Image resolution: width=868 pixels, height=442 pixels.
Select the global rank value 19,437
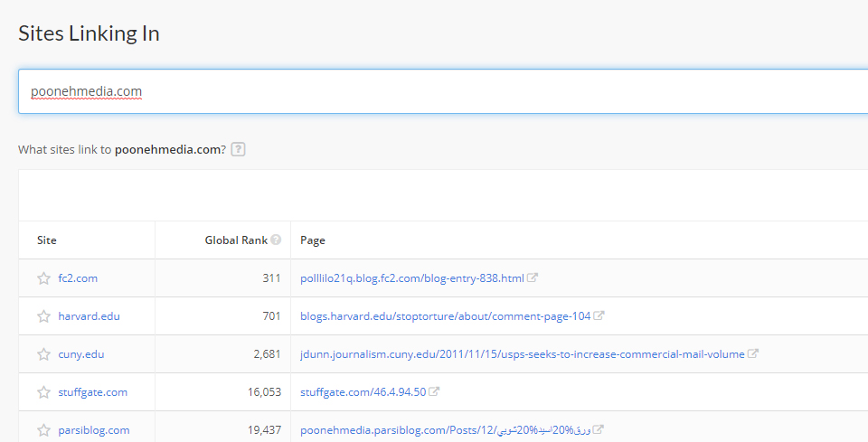(264, 430)
